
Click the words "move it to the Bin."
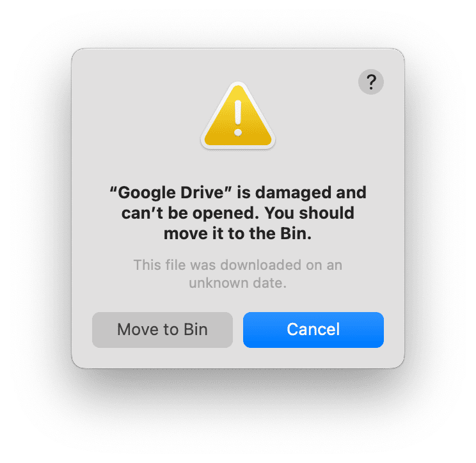click(238, 233)
